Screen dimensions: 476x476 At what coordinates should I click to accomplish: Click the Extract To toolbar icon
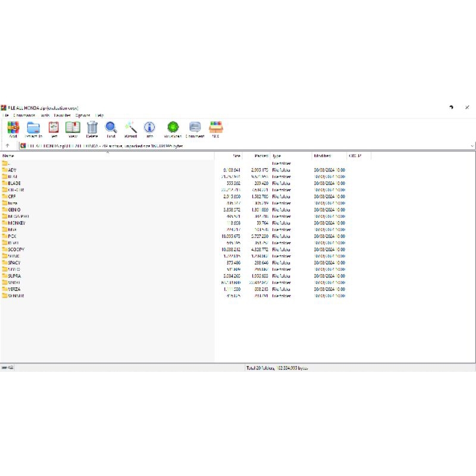(x=33, y=128)
